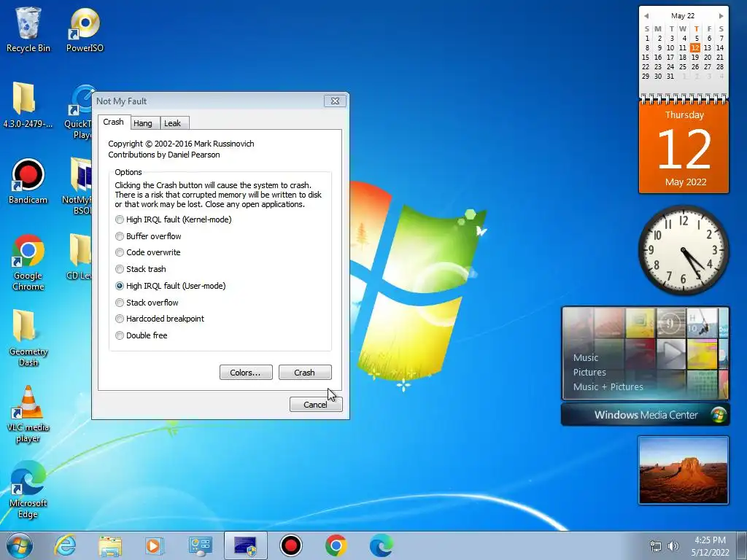Select the Bandicam desktop shortcut
The width and height of the screenshot is (747, 560).
[x=28, y=181]
